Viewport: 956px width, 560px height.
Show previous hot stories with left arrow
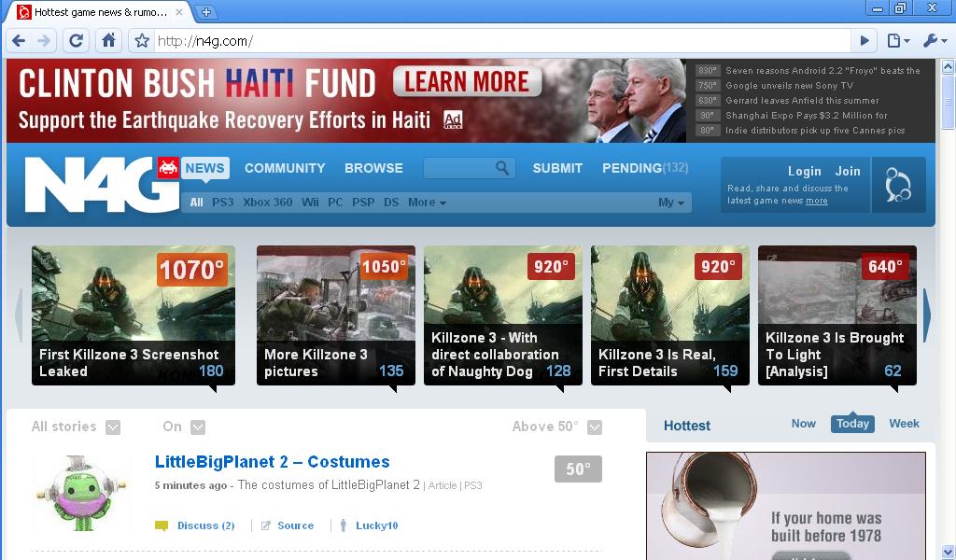tap(19, 315)
